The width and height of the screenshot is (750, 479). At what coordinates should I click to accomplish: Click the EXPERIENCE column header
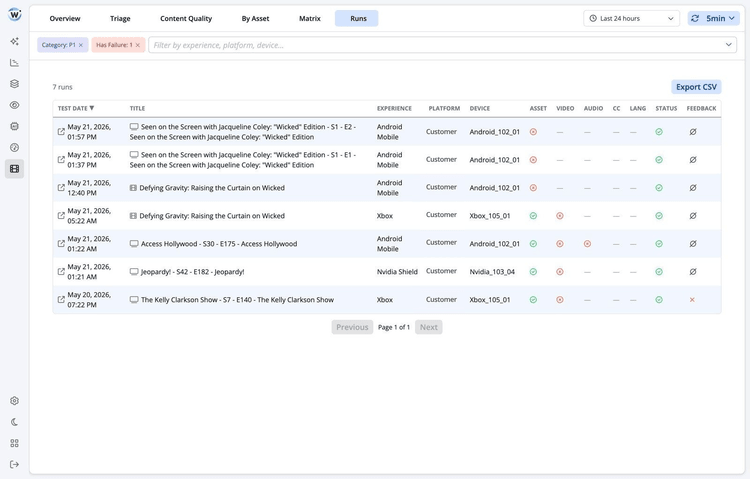394,108
